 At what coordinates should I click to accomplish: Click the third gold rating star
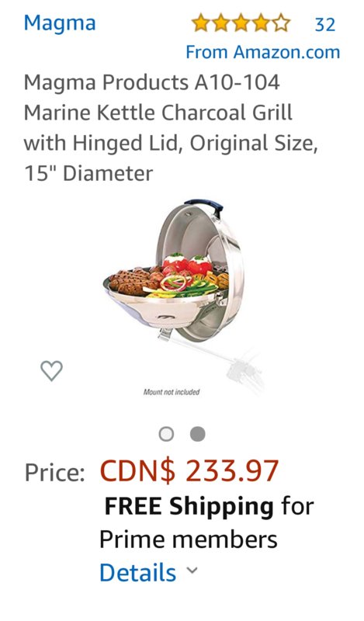click(241, 23)
